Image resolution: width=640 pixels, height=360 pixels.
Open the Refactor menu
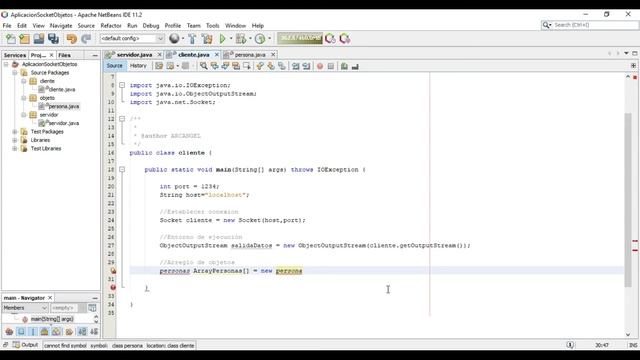111,25
